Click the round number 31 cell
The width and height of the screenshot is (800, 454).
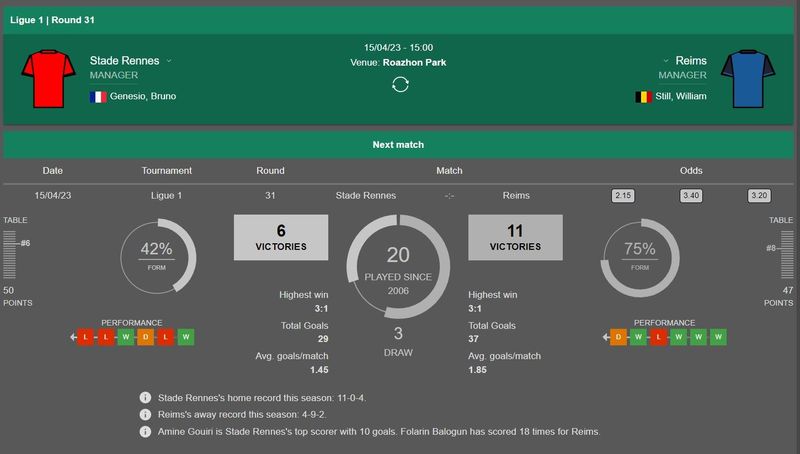click(270, 195)
